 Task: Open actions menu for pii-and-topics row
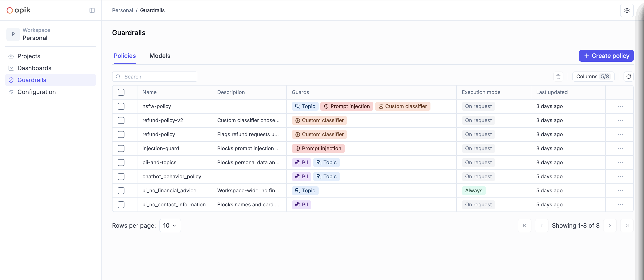pos(620,163)
